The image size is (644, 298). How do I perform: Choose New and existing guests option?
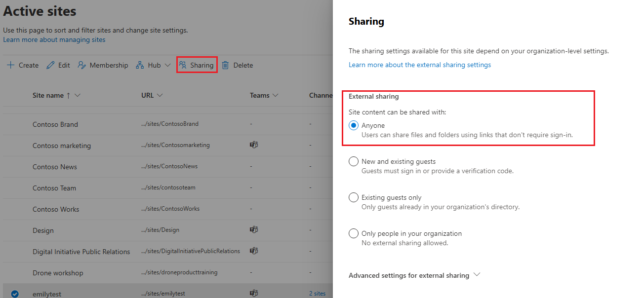[353, 161]
